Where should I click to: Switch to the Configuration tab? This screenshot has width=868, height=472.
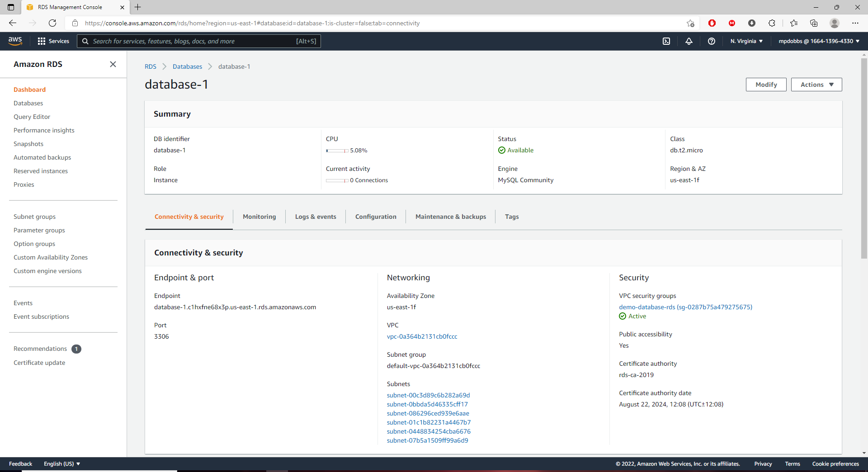coord(376,217)
